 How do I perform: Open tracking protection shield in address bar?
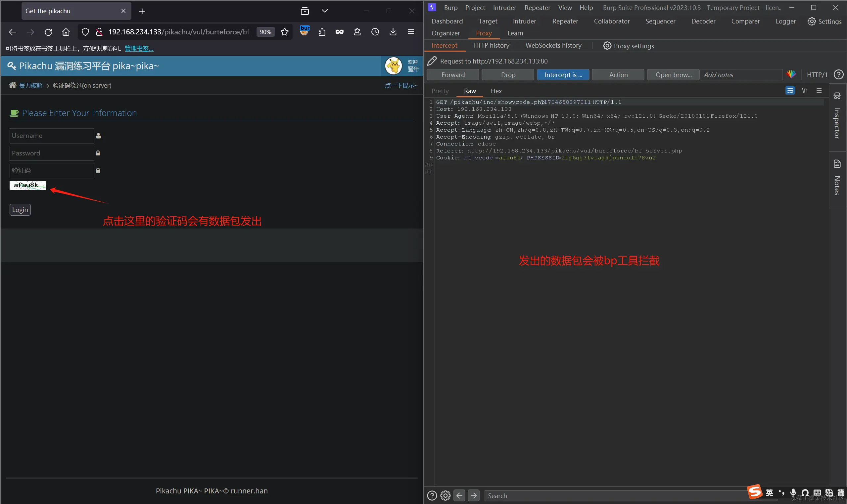pyautogui.click(x=85, y=32)
